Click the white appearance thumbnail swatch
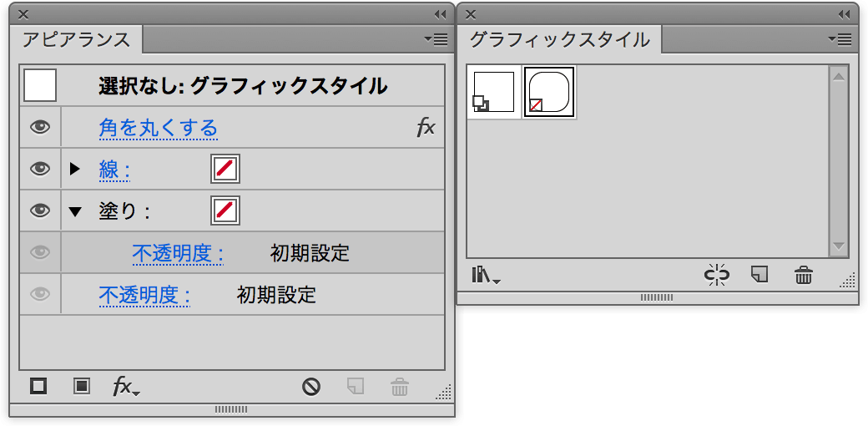Screen dimensions: 868x426 (x=40, y=86)
